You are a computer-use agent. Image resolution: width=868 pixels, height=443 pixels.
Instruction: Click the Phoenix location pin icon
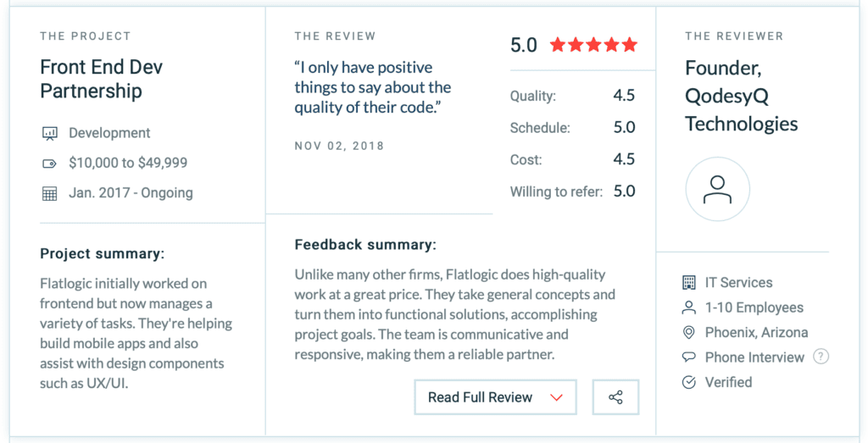688,332
